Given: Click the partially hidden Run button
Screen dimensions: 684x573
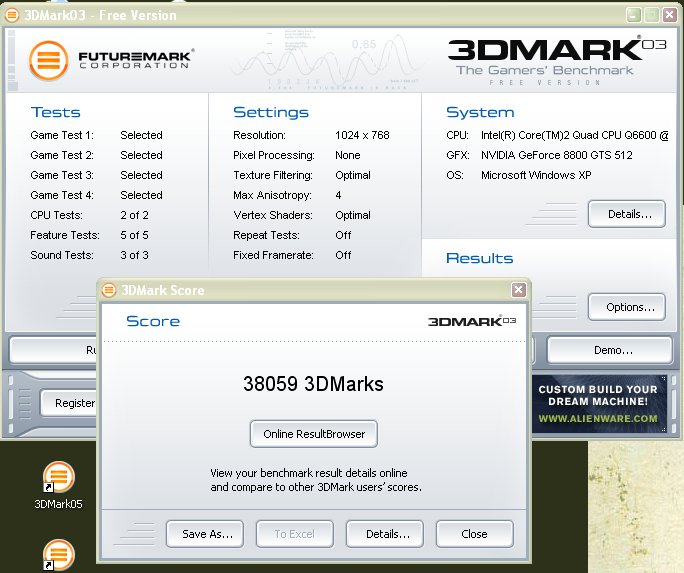Looking at the screenshot, I should (53, 350).
